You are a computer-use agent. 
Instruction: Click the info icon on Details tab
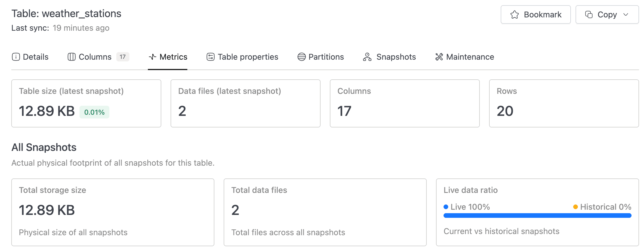click(16, 57)
